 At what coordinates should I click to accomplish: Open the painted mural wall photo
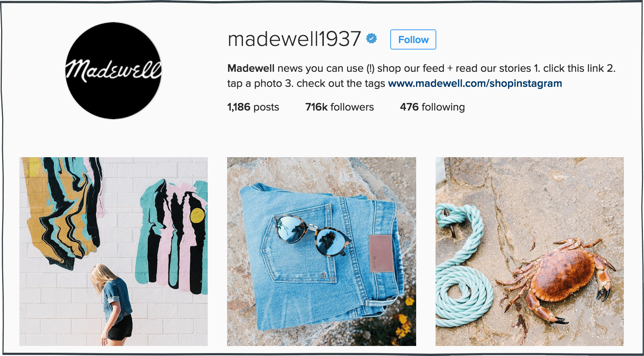click(114, 252)
